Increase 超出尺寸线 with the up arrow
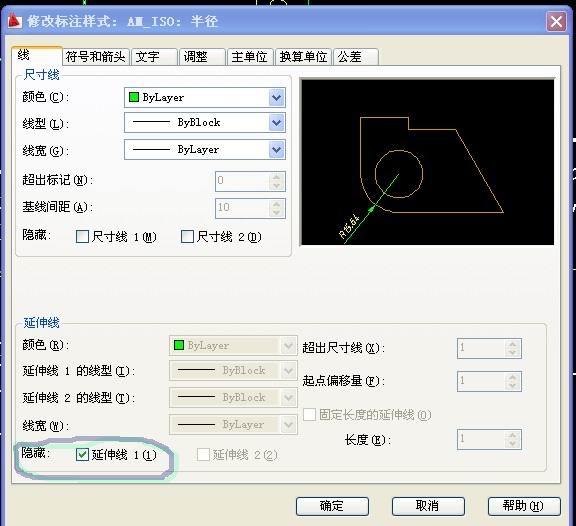Screen dimensions: 576x526 click(512, 344)
